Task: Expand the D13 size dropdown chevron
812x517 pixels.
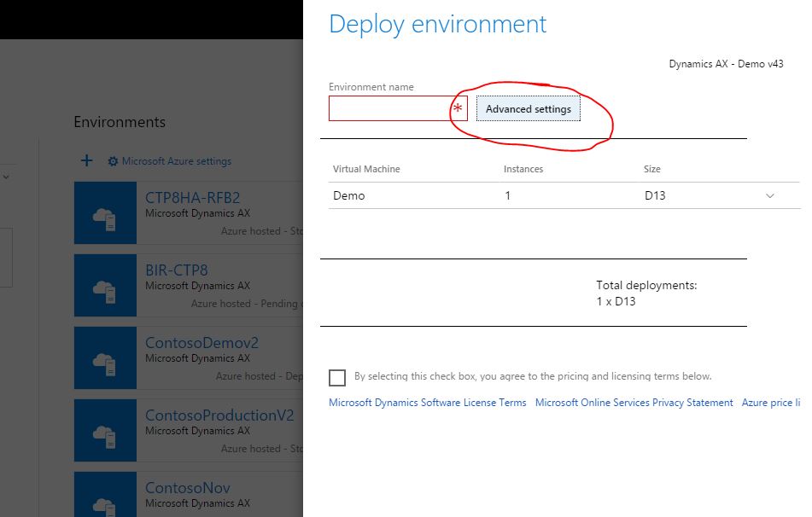Action: 770,195
